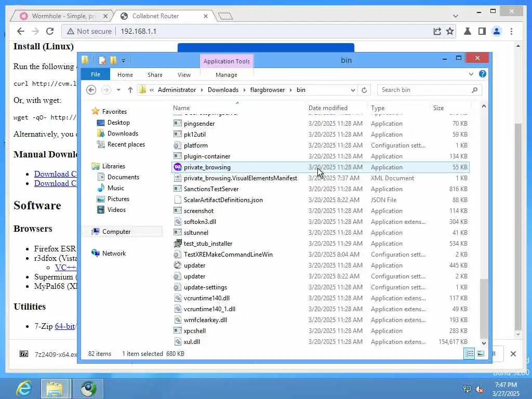Click the Explorer Back arrow button
Image resolution: width=532 pixels, height=399 pixels.
click(x=91, y=90)
